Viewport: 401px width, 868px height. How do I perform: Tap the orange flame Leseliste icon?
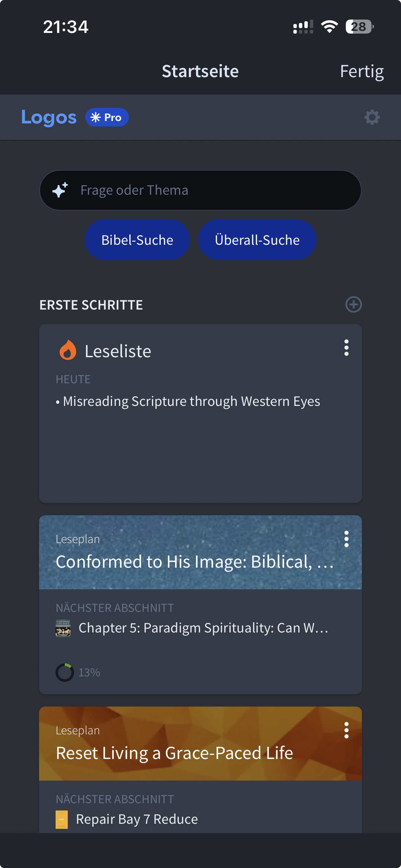(x=68, y=350)
